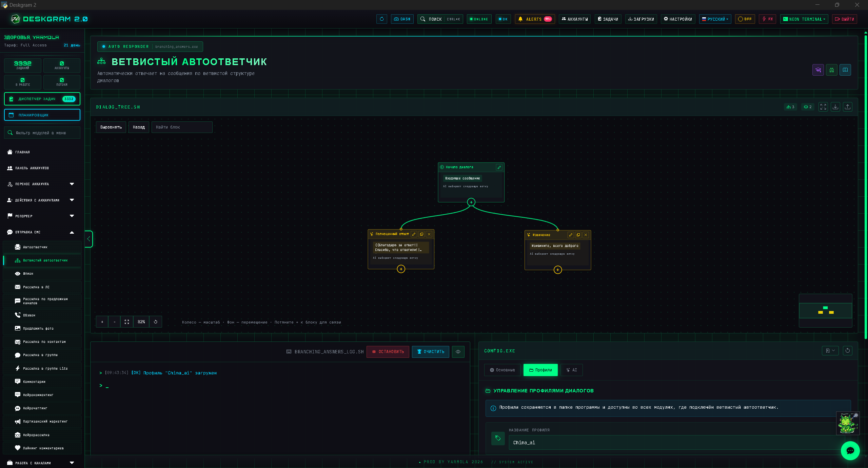Click the refresh icon in top bar
868x468 pixels.
click(x=382, y=19)
